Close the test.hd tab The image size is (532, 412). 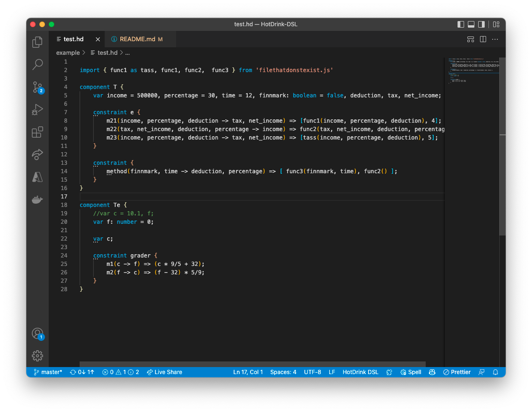point(98,39)
